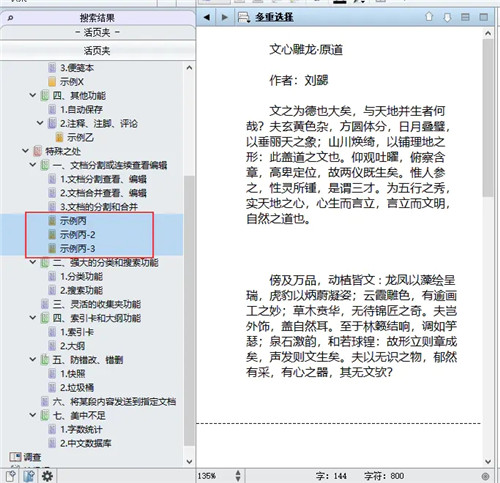Open the 135% zoom dropdown

point(238,476)
